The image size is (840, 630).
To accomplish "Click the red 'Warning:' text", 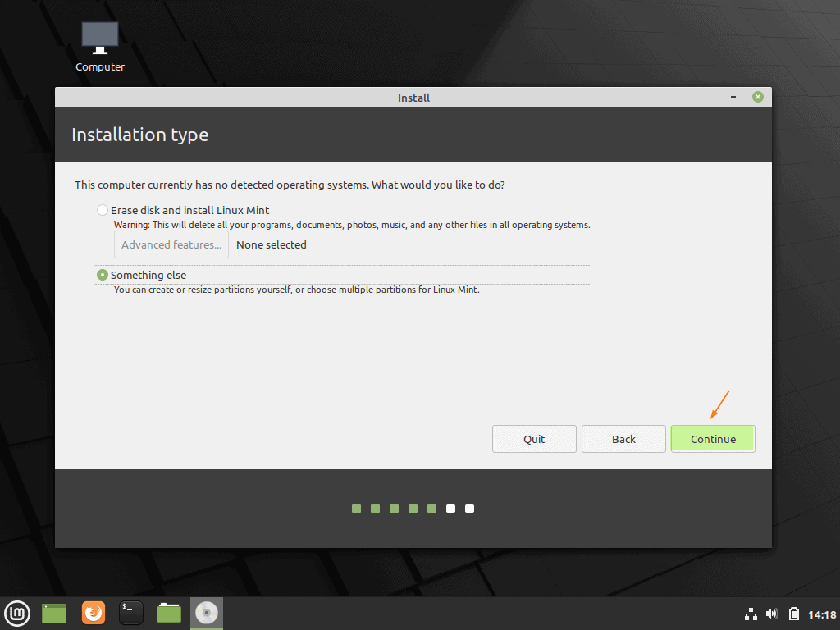I will tap(132, 225).
